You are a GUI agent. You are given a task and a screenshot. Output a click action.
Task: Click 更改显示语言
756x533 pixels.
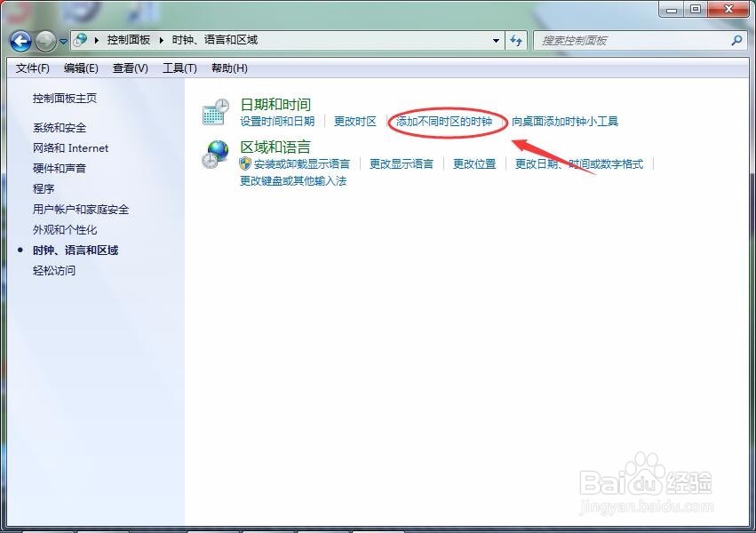401,165
